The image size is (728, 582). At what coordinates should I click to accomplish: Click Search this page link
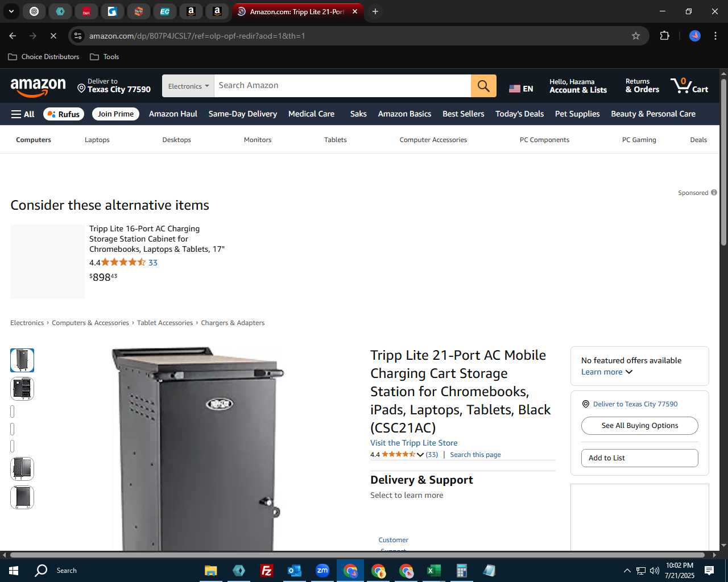[x=475, y=455]
